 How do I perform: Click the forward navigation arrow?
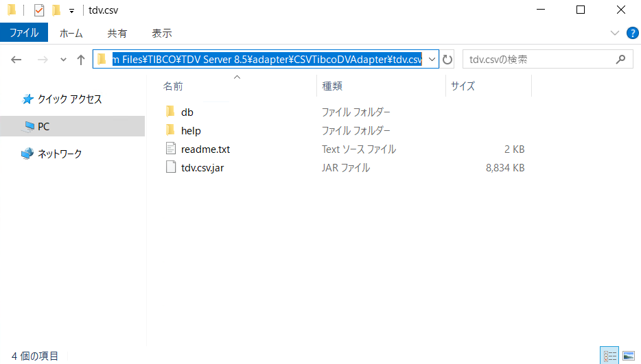click(x=43, y=60)
